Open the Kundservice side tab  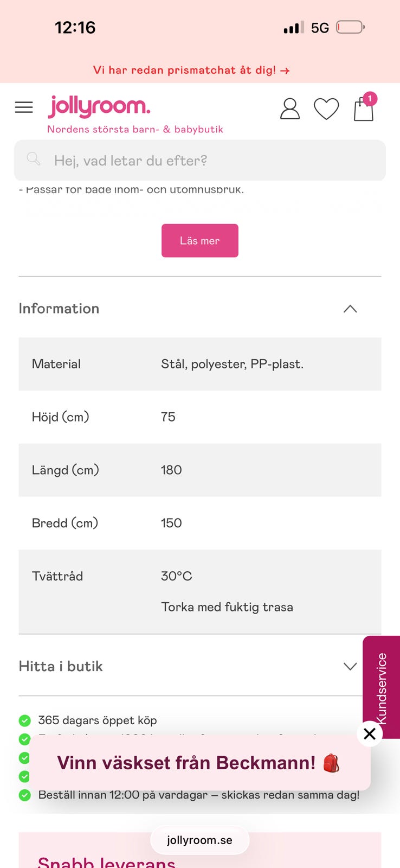(382, 687)
